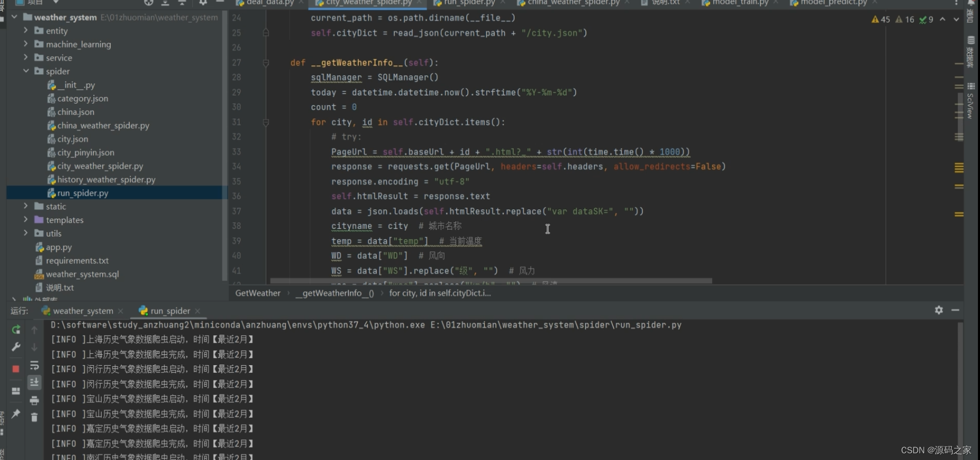Click 'for city, id in self.cityDict' breadcrumb
This screenshot has height=460, width=980.
pyautogui.click(x=440, y=293)
